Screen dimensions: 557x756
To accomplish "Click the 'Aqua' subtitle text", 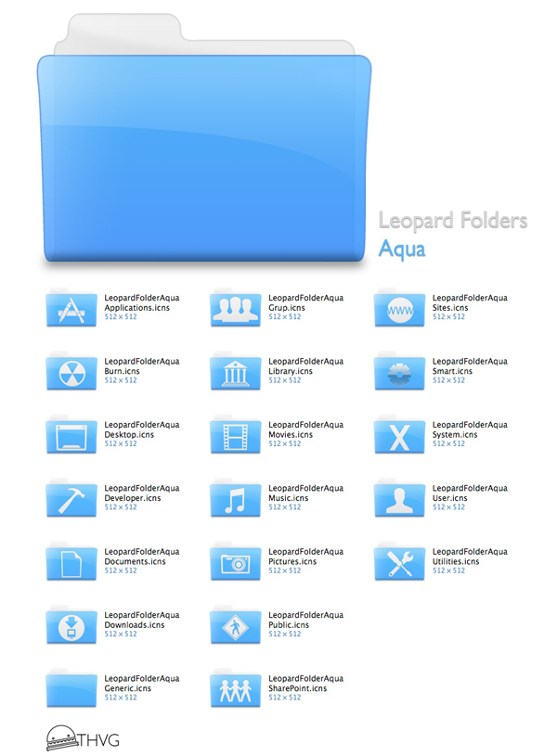I will pyautogui.click(x=402, y=249).
